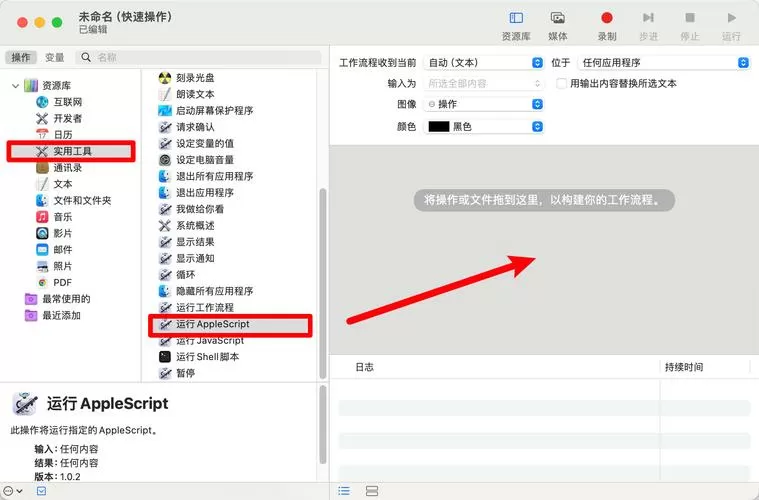
Task: Click the 日志 log column header
Action: pyautogui.click(x=364, y=367)
